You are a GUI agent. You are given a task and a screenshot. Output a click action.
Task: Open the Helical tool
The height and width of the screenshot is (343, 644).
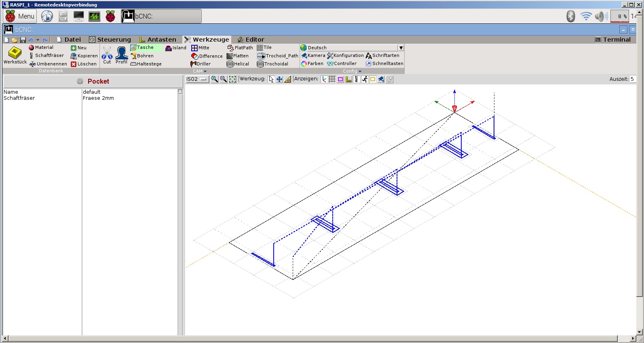click(x=238, y=64)
